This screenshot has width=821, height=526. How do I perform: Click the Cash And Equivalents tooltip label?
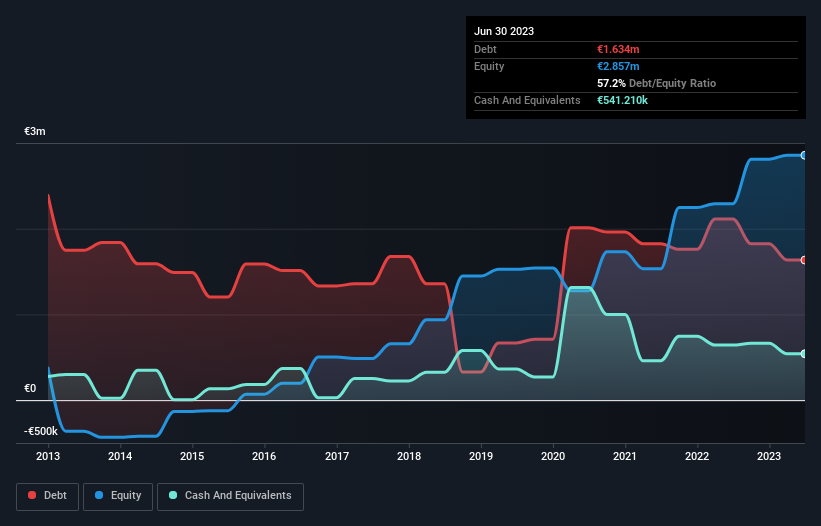(x=527, y=100)
